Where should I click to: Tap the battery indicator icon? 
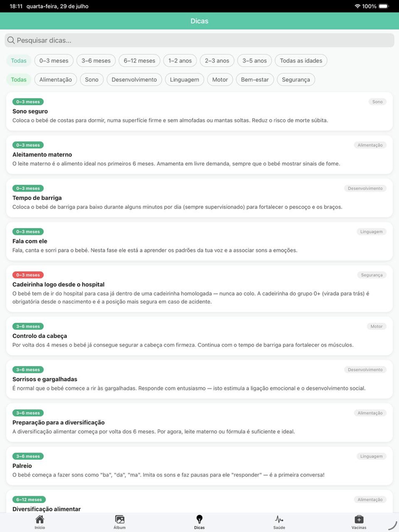click(384, 6)
